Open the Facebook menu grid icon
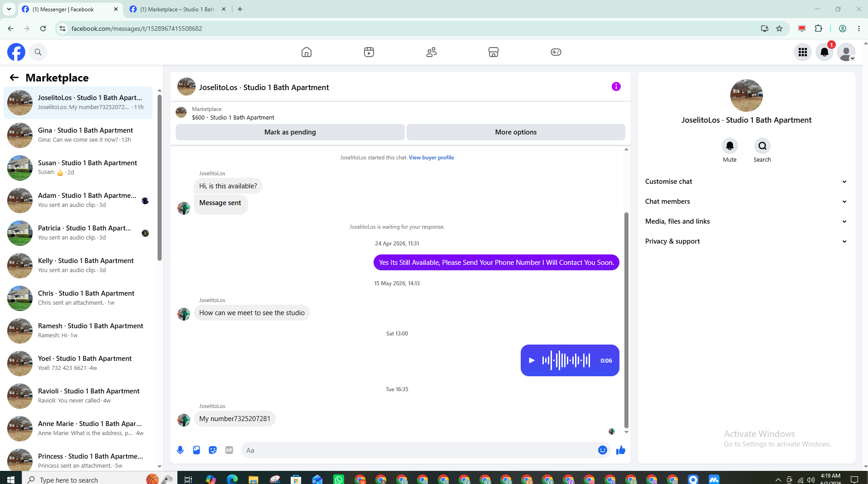Screen dimensions: 868x484 coord(803,52)
